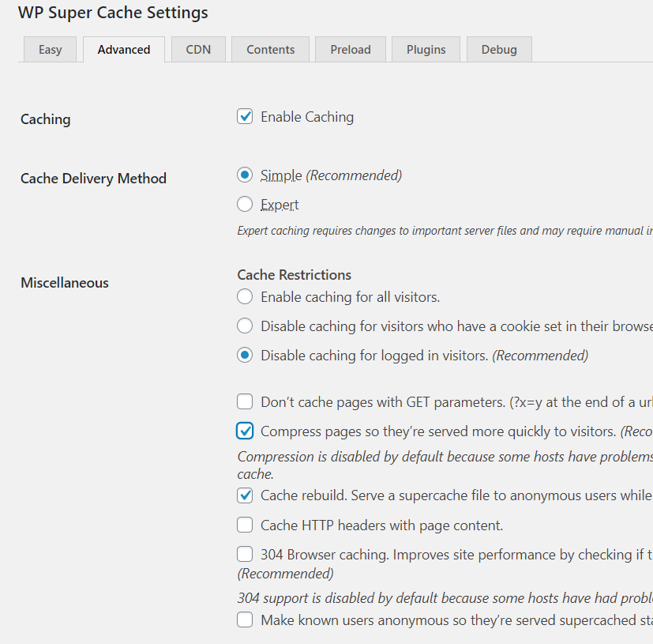Choose Disable caching for visitors with cookie
The width and height of the screenshot is (653, 644).
tap(245, 326)
